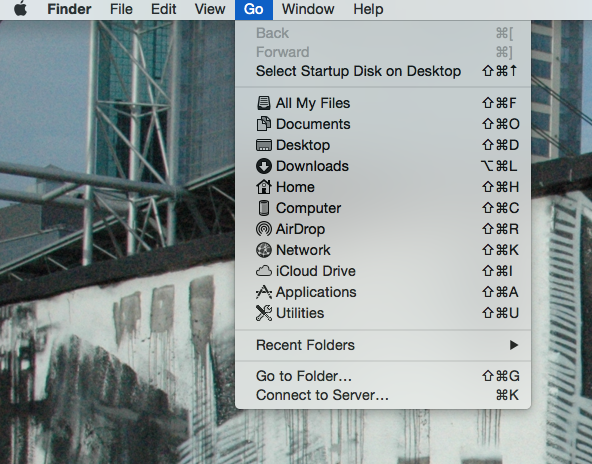Viewport: 592px width, 464px height.
Task: Click the All My Files icon
Action: 264,103
